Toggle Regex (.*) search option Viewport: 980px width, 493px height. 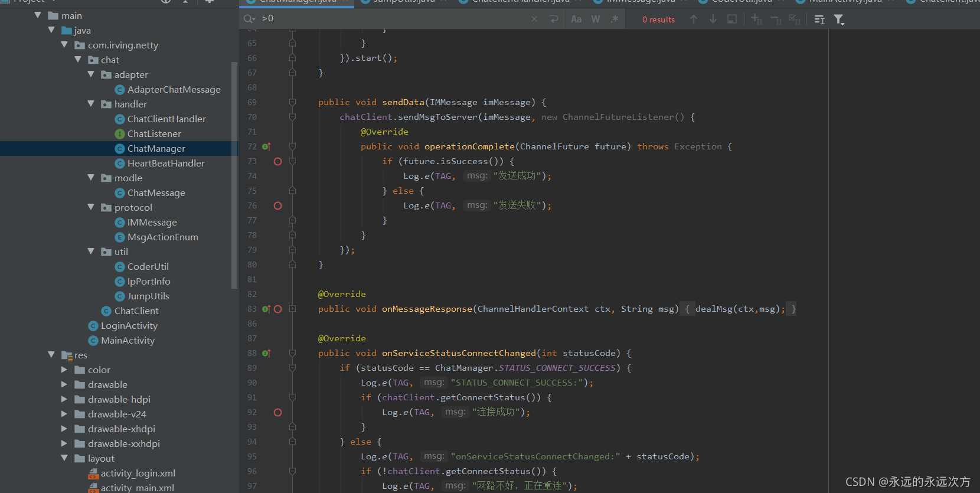tap(615, 19)
